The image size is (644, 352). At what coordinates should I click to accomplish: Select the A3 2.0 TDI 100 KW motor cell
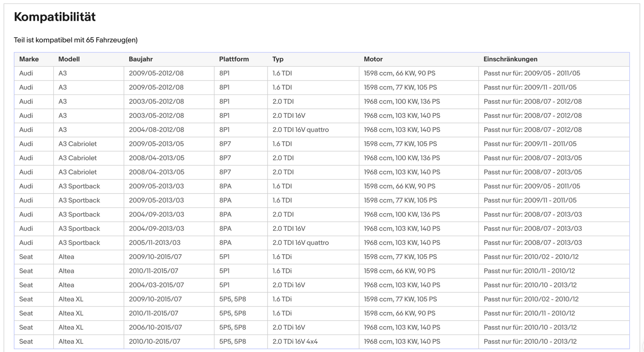coord(419,102)
